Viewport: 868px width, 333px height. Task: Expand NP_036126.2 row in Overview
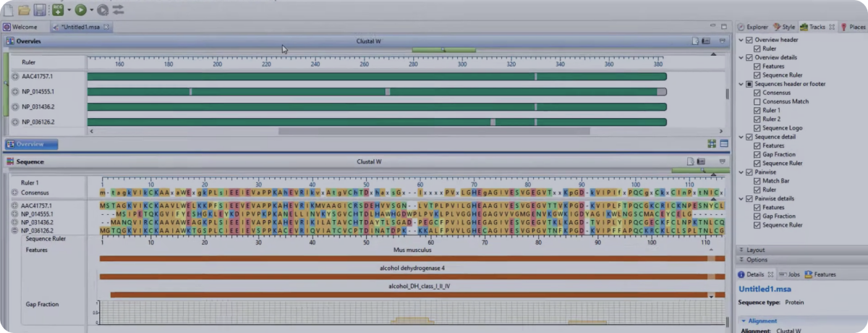(15, 122)
